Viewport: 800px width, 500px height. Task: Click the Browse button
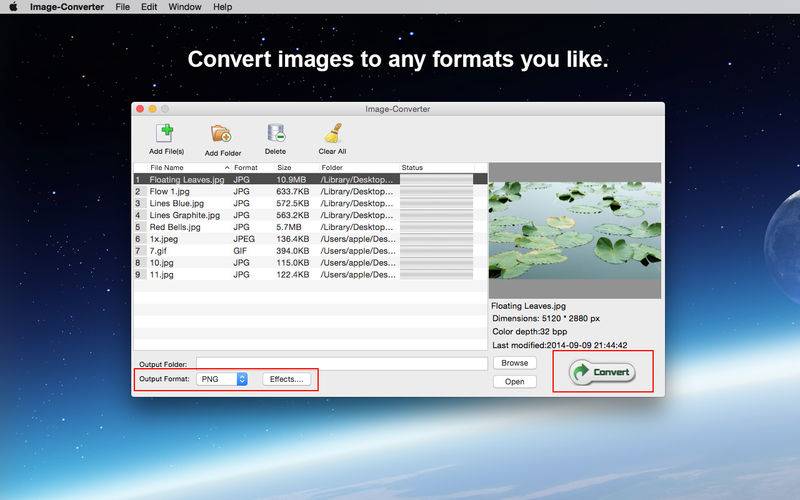pos(514,363)
